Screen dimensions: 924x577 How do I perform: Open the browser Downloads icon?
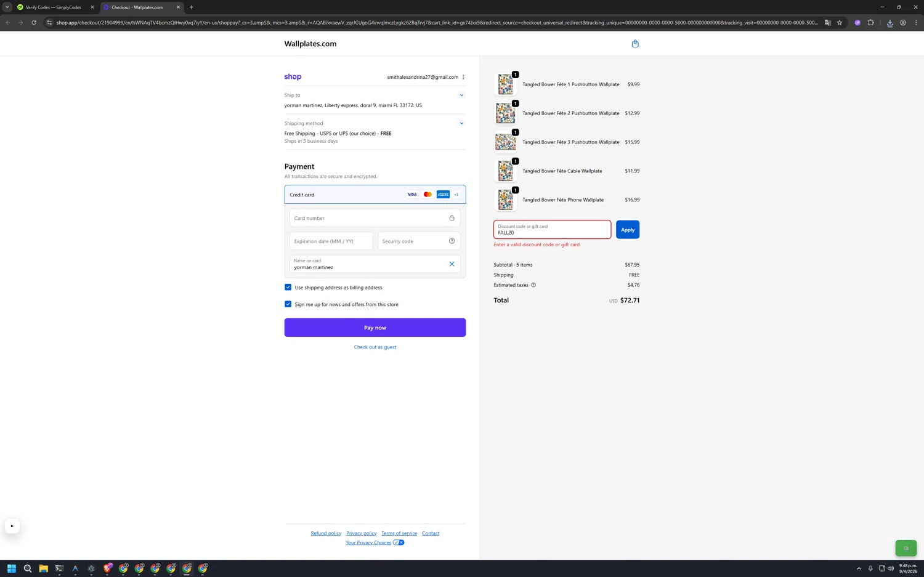click(890, 23)
